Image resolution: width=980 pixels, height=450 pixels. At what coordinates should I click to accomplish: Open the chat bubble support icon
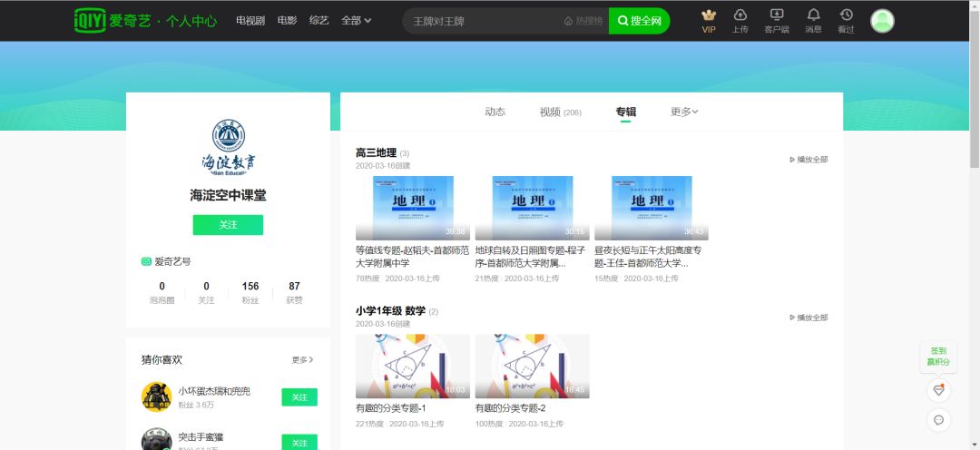(x=938, y=419)
